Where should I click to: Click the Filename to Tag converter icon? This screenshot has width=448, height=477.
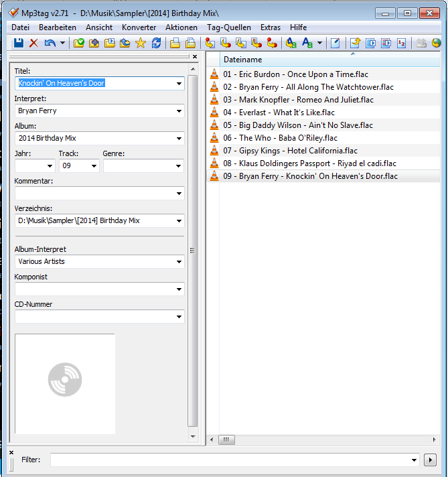[x=226, y=43]
